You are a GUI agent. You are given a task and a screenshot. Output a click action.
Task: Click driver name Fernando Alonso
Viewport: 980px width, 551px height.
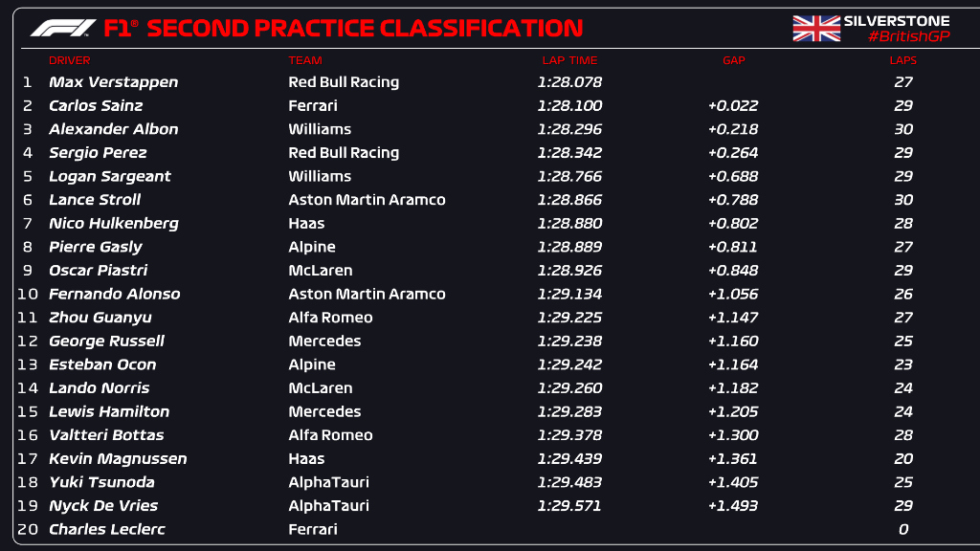pos(115,295)
